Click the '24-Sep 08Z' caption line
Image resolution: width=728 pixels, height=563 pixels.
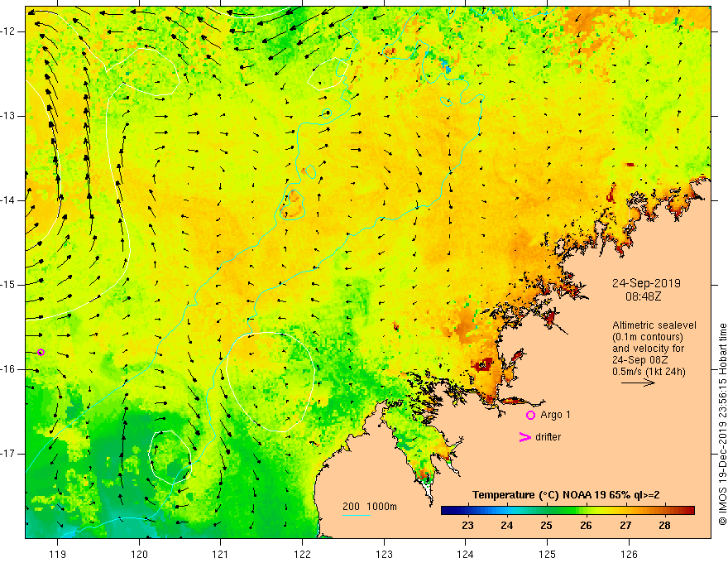639,360
